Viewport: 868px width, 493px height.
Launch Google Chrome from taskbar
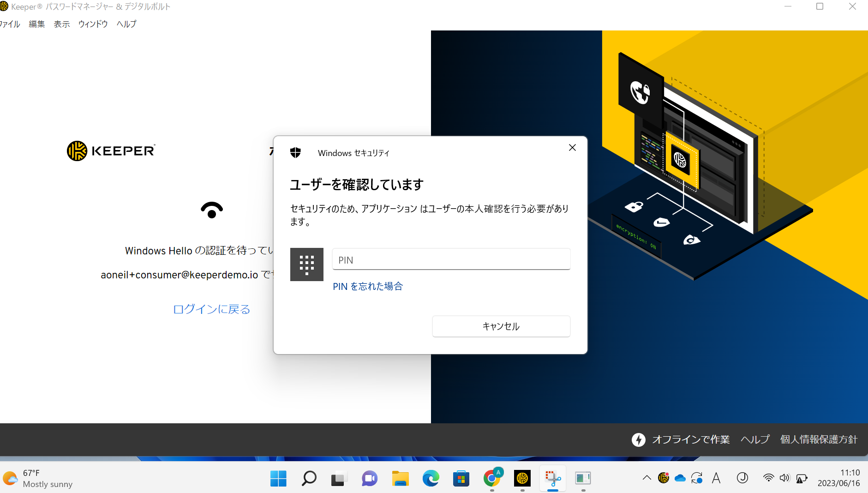tap(492, 478)
